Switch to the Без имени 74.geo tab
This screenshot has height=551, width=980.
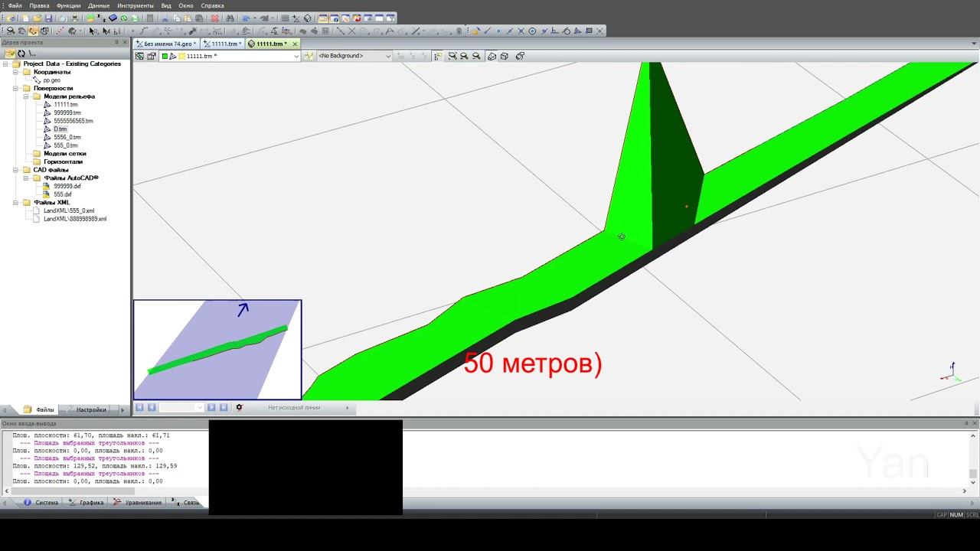point(168,44)
